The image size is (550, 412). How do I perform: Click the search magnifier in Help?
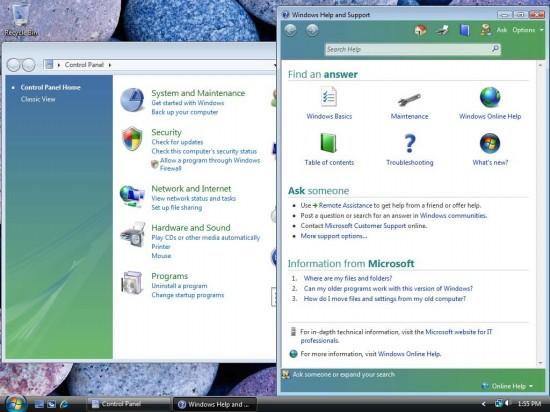point(495,49)
